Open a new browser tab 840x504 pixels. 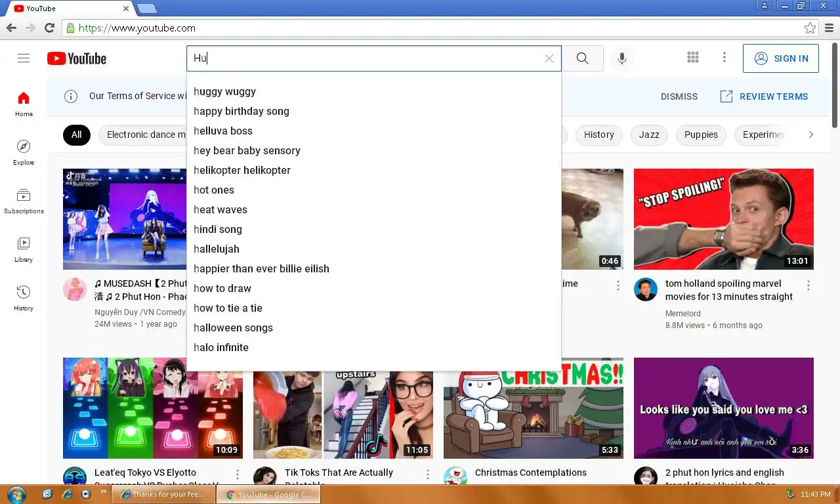pos(146,9)
